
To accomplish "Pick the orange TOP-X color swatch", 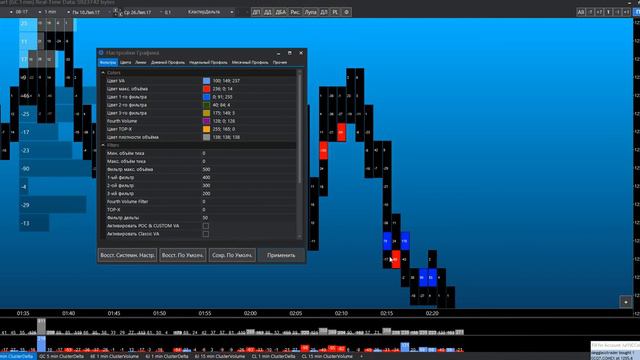I will [207, 129].
